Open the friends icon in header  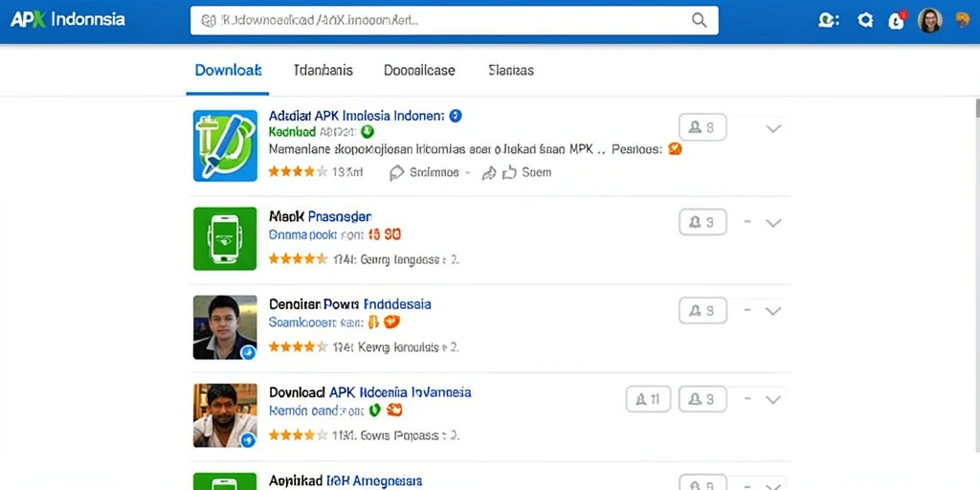click(x=828, y=21)
